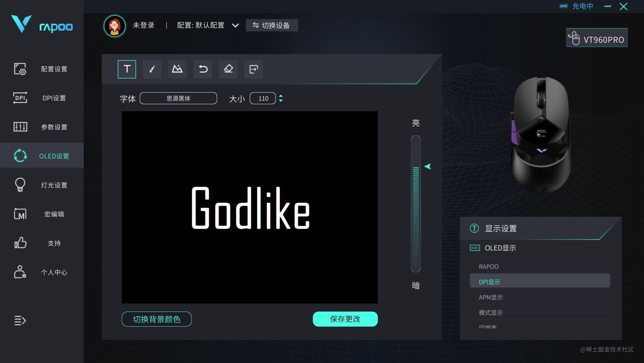Click the Godlike OLED preview canvas
Viewport: 644px width, 363px height.
pyautogui.click(x=250, y=207)
